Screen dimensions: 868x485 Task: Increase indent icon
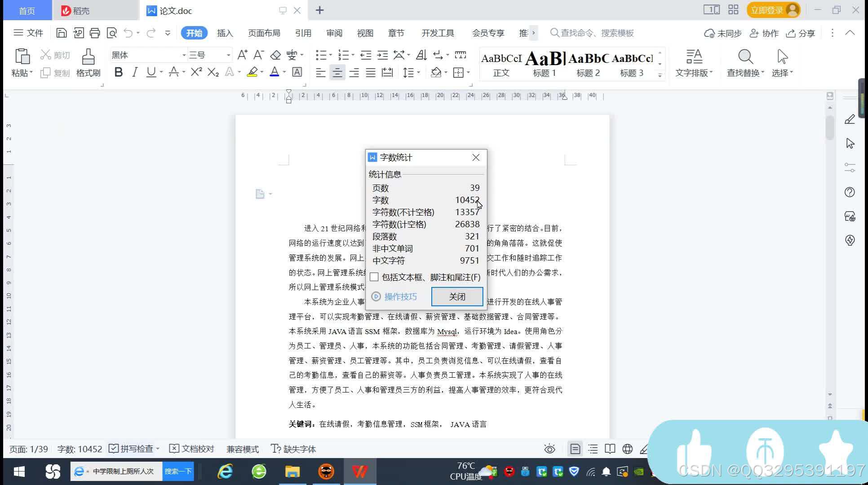point(382,55)
